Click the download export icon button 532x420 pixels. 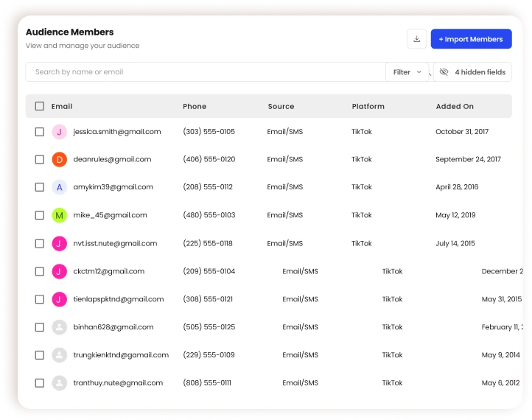click(416, 39)
